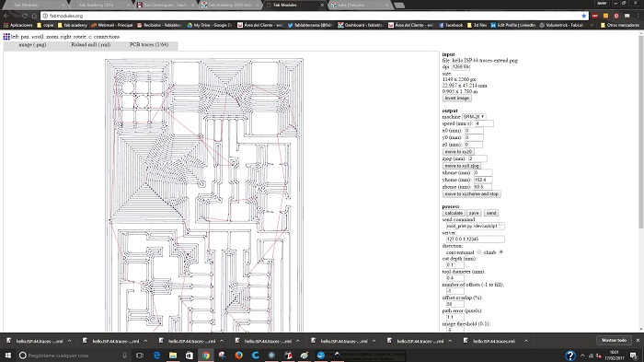Click the Cortana search box
The height and width of the screenshot is (362, 644).
(x=74, y=355)
